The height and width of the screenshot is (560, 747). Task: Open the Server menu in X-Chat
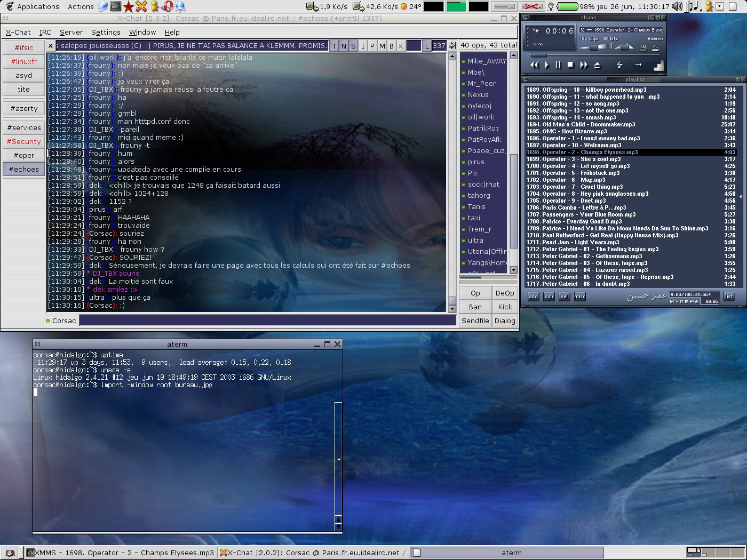[71, 32]
